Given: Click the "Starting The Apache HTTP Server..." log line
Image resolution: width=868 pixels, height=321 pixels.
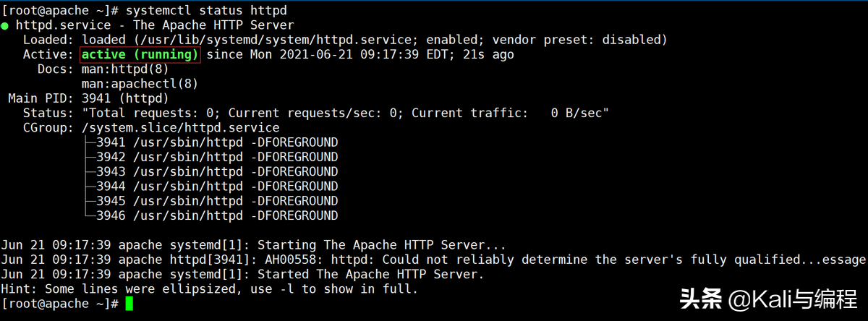Looking at the screenshot, I should pyautogui.click(x=382, y=245).
